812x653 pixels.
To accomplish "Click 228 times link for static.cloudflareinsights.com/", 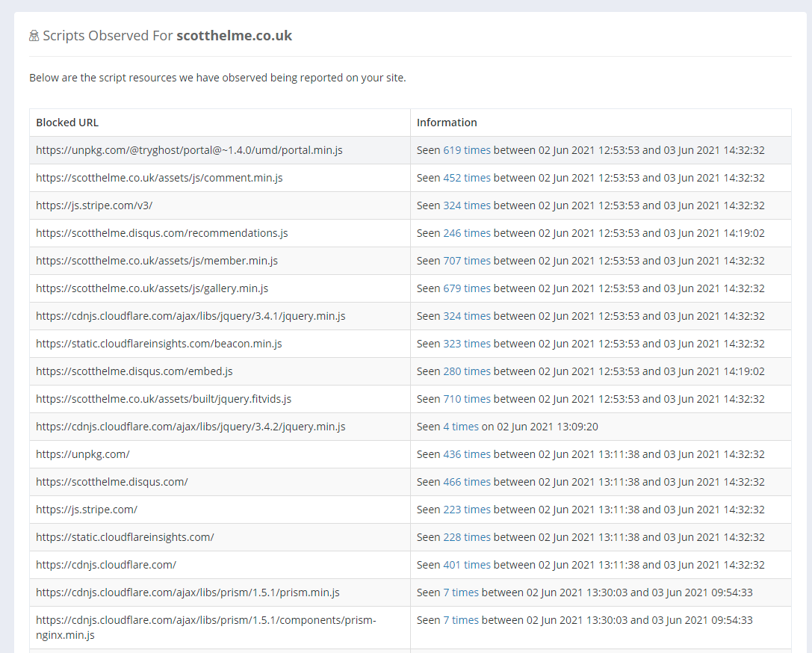I will 466,537.
